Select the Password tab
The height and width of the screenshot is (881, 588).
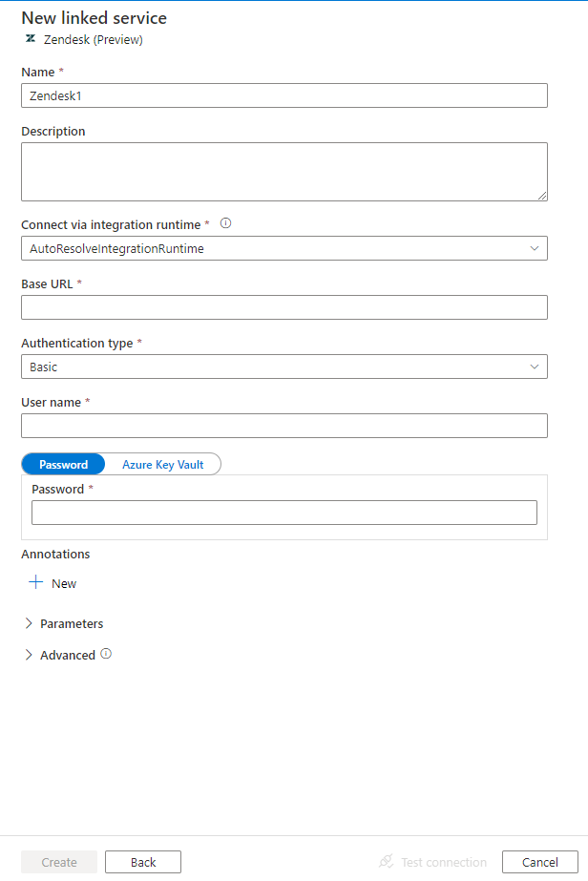pyautogui.click(x=63, y=464)
